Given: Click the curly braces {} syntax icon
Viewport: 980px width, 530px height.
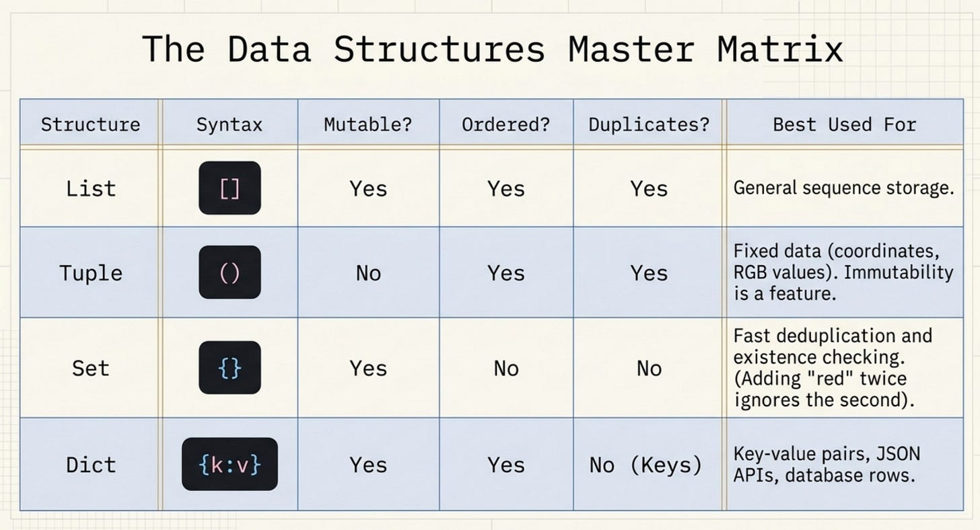Looking at the screenshot, I should tap(230, 367).
